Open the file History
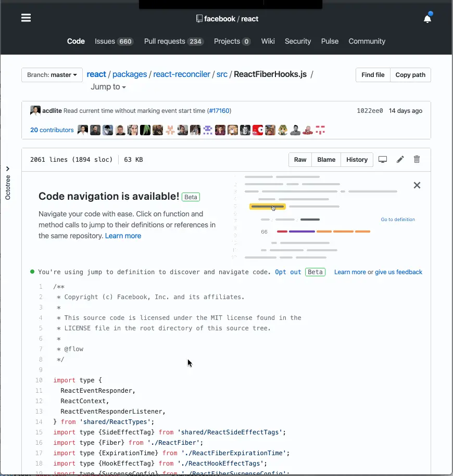453x476 pixels. click(357, 160)
